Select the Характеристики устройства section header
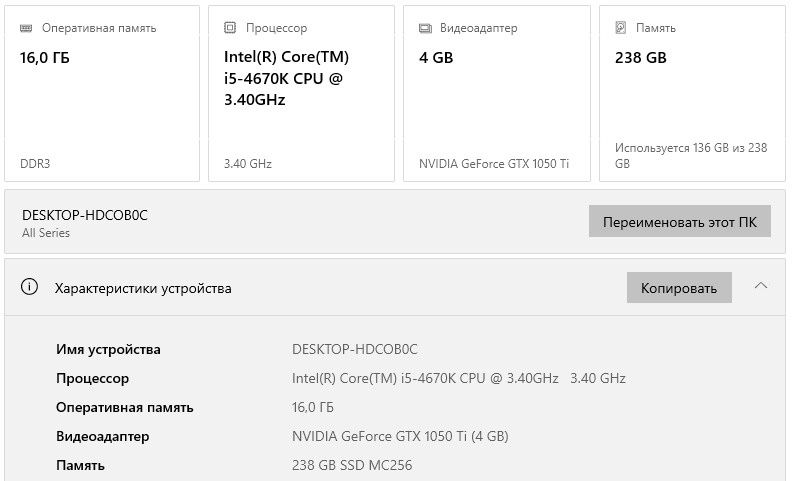 click(143, 288)
